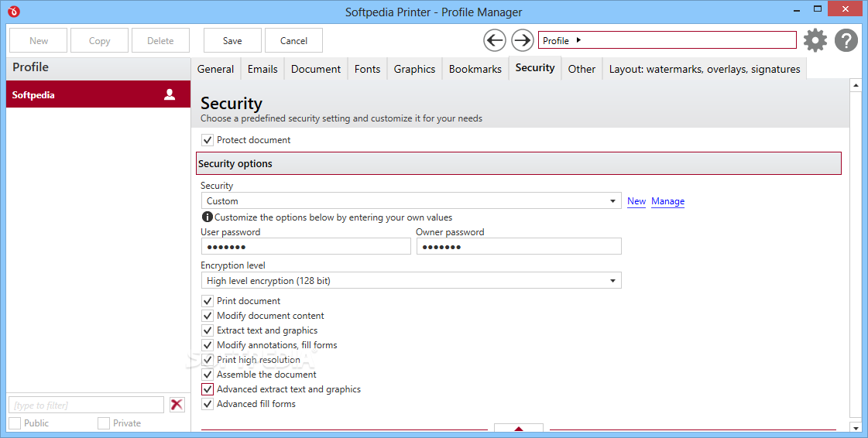
Task: Click the scrollbar up arrow
Action: (x=856, y=85)
